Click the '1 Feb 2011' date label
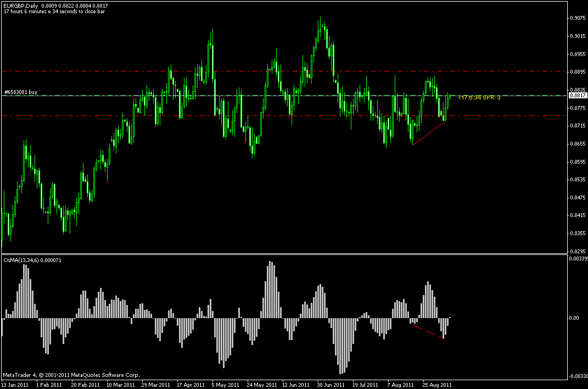Viewport: 588px width, 389px height. (49, 385)
